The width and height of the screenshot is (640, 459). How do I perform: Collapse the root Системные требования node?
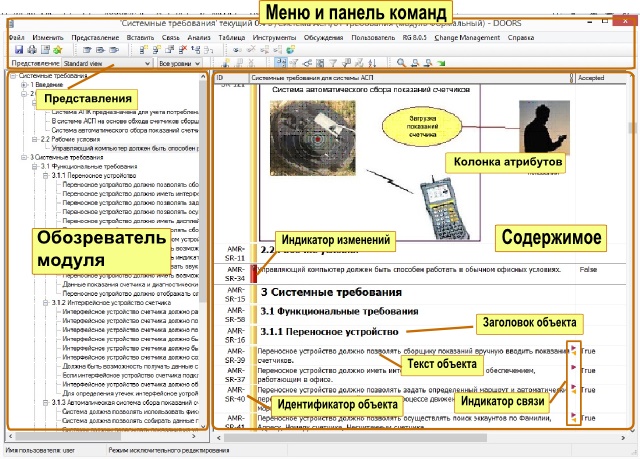click(13, 76)
